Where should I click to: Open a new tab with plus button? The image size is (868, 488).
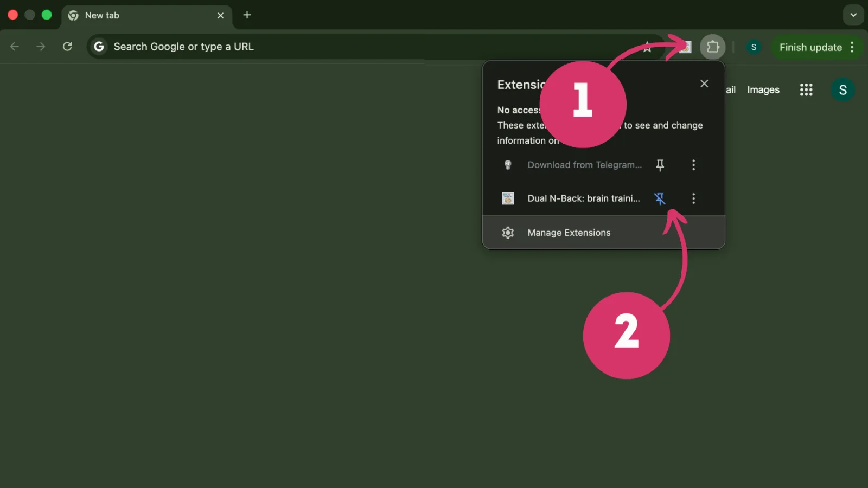pos(247,15)
